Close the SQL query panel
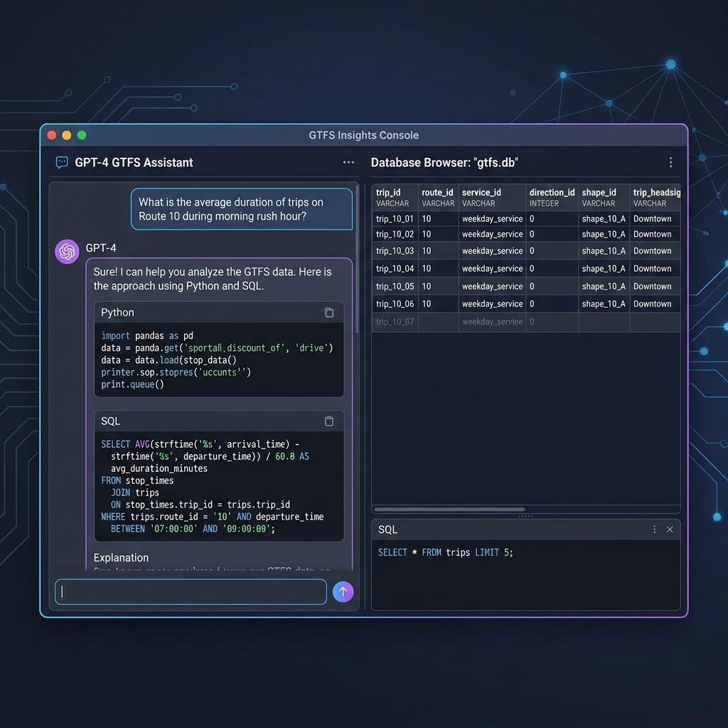Image resolution: width=728 pixels, height=728 pixels. [x=670, y=529]
